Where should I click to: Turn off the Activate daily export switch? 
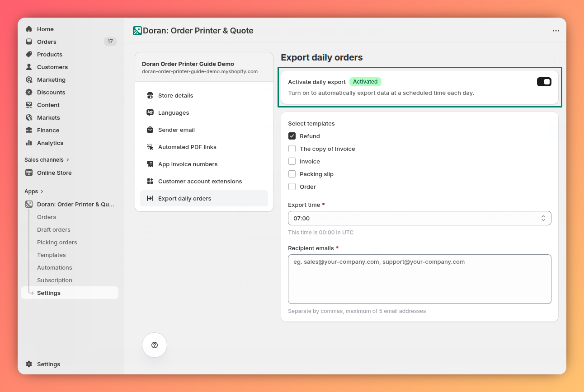click(544, 82)
